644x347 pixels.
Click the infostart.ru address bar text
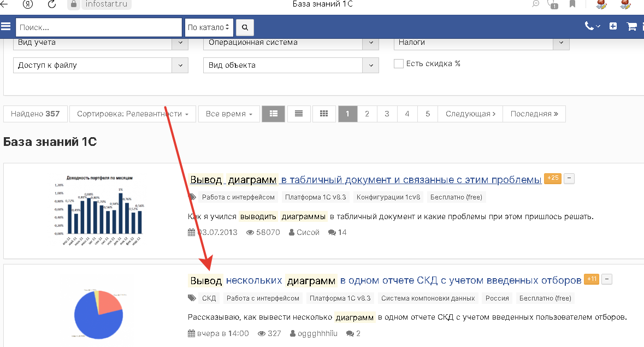point(107,4)
